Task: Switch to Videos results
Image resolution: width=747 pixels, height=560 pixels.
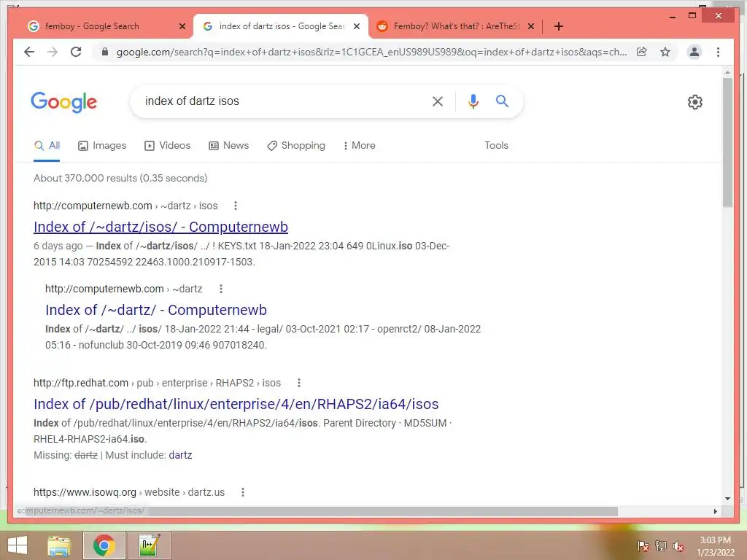Action: coord(167,146)
